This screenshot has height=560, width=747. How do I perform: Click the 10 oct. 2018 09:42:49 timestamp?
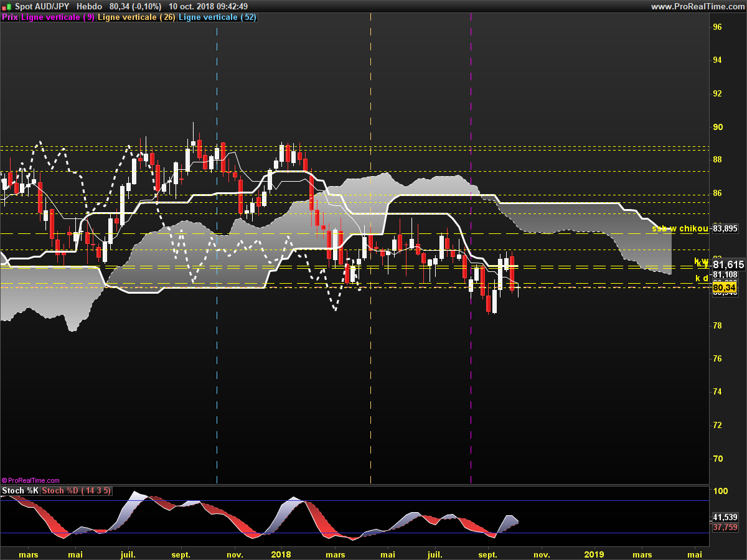coord(209,6)
